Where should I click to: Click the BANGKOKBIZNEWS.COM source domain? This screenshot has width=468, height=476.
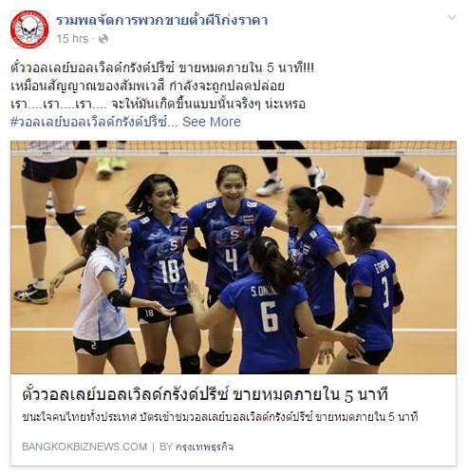tap(84, 447)
